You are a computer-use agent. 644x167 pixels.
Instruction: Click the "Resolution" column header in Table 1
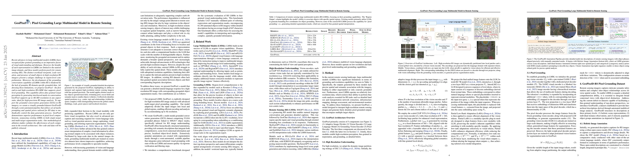pos(312,31)
